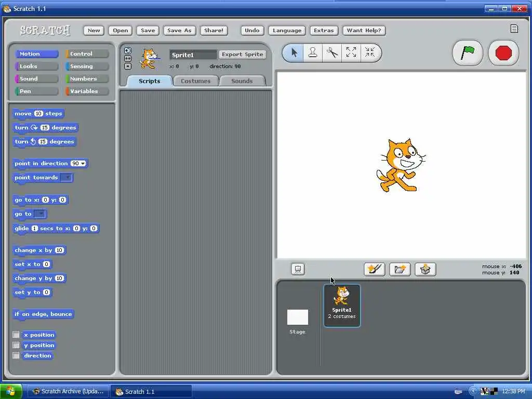Open the Motion block category
Screen dimensions: 532x399
point(37,54)
